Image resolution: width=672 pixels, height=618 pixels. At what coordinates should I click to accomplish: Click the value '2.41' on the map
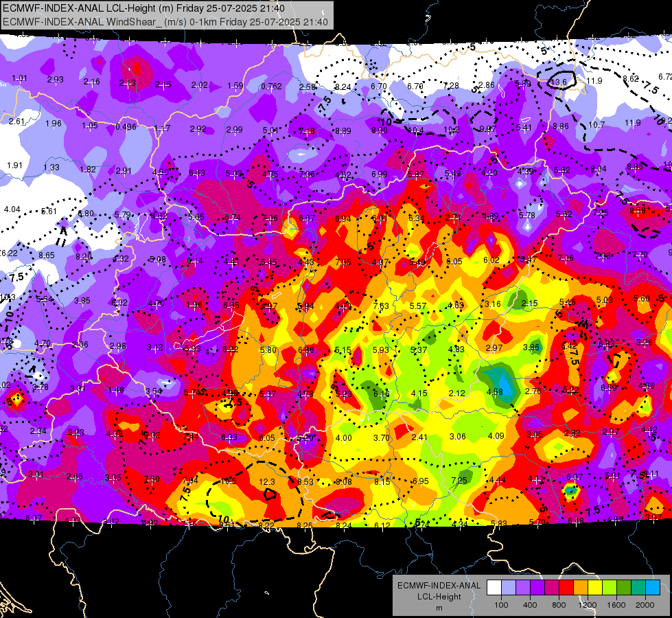[419, 437]
